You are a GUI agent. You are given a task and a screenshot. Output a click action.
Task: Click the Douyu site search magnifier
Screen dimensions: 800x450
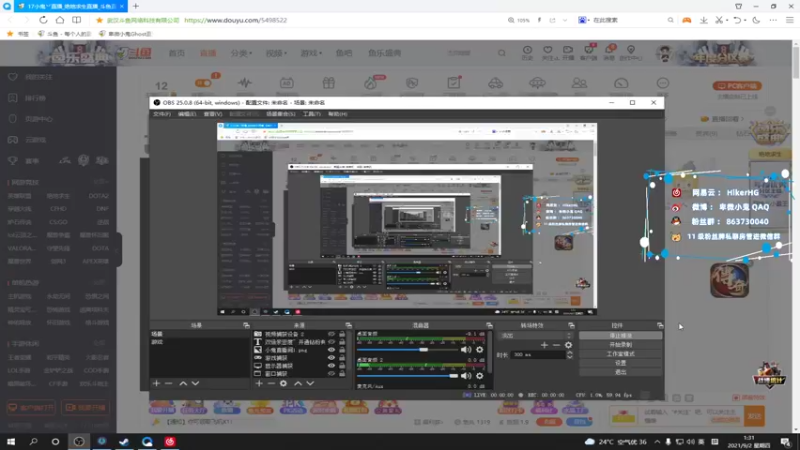tap(502, 53)
